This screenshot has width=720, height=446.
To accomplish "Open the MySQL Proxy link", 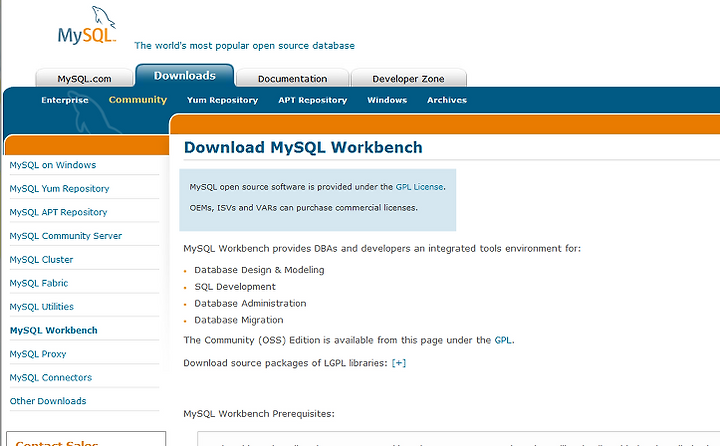I will pyautogui.click(x=38, y=354).
